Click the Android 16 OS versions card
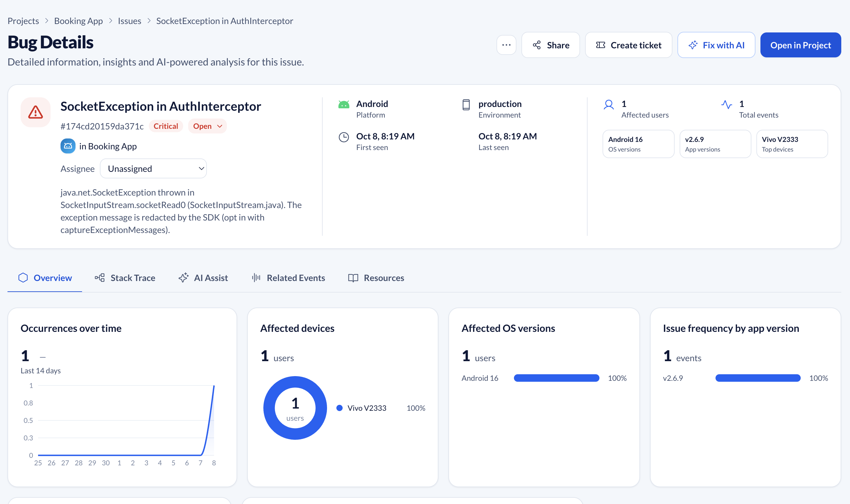This screenshot has height=504, width=850. click(x=638, y=144)
